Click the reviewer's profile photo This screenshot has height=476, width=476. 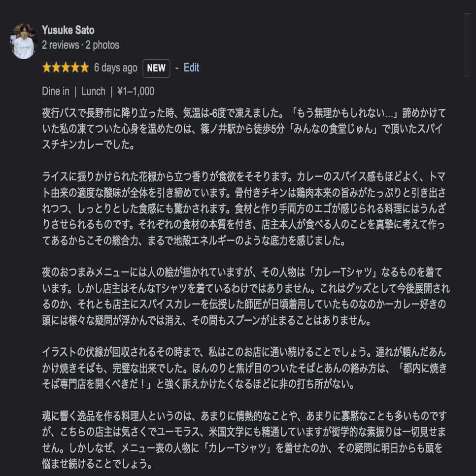24,41
